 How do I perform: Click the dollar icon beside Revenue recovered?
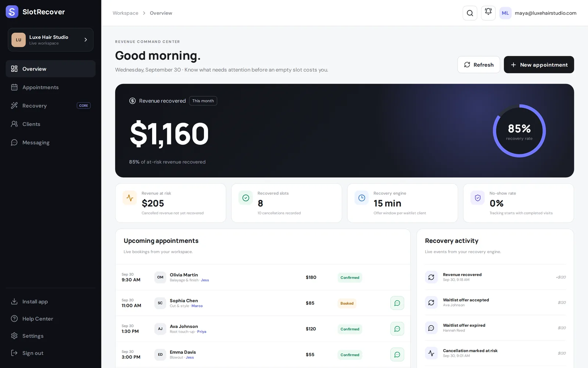click(132, 101)
